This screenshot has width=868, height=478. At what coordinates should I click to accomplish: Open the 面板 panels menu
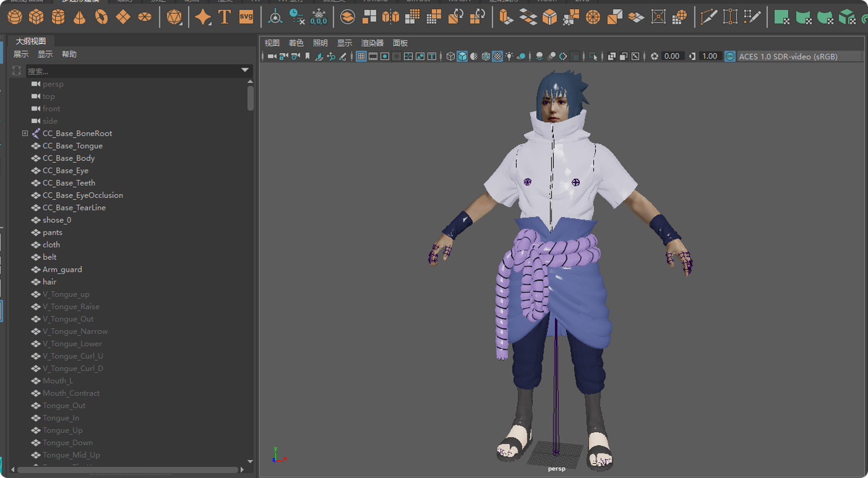[400, 43]
